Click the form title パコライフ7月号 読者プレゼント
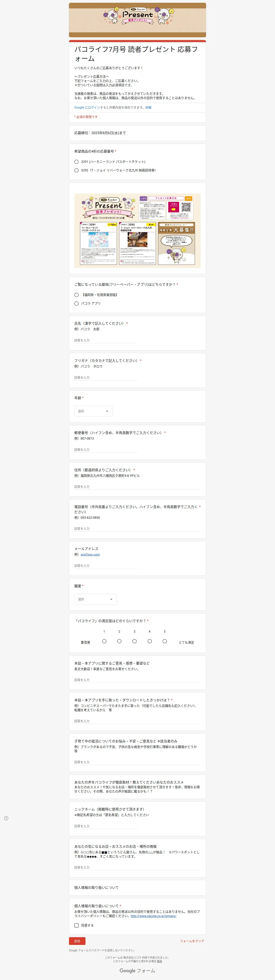 [136, 54]
